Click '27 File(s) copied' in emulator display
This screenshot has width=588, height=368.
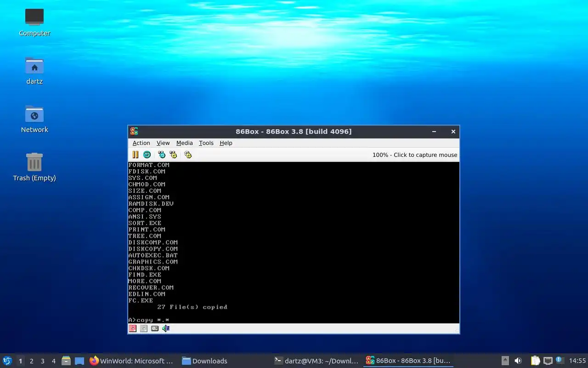[192, 307]
